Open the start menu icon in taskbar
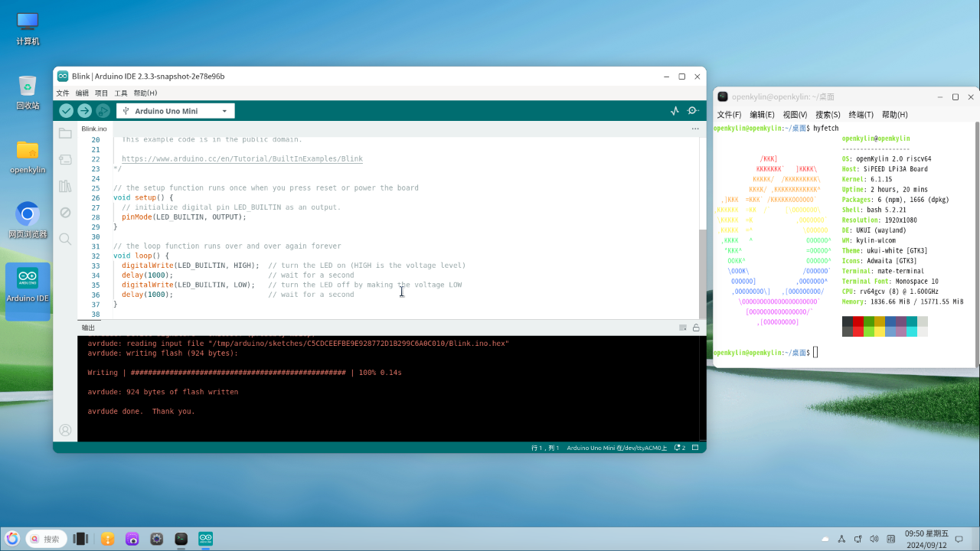Image resolution: width=980 pixels, height=551 pixels. (12, 539)
